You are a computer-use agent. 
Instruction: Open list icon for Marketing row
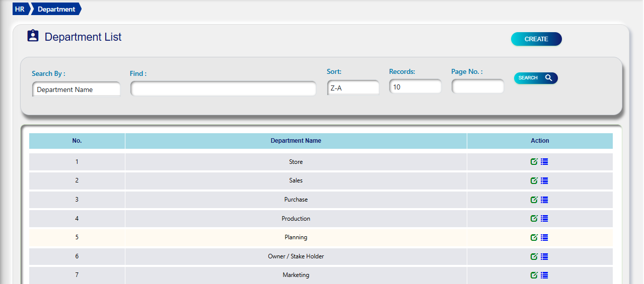[x=544, y=275]
